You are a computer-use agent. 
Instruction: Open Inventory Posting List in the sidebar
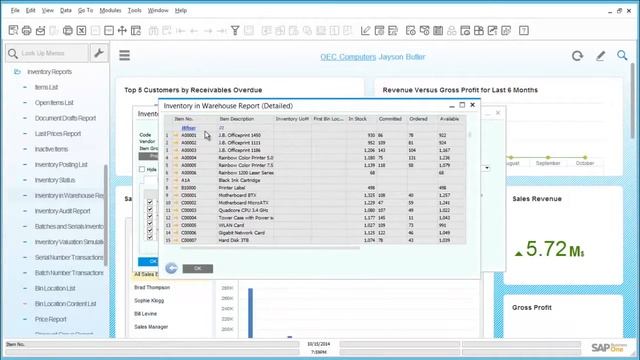tap(61, 165)
